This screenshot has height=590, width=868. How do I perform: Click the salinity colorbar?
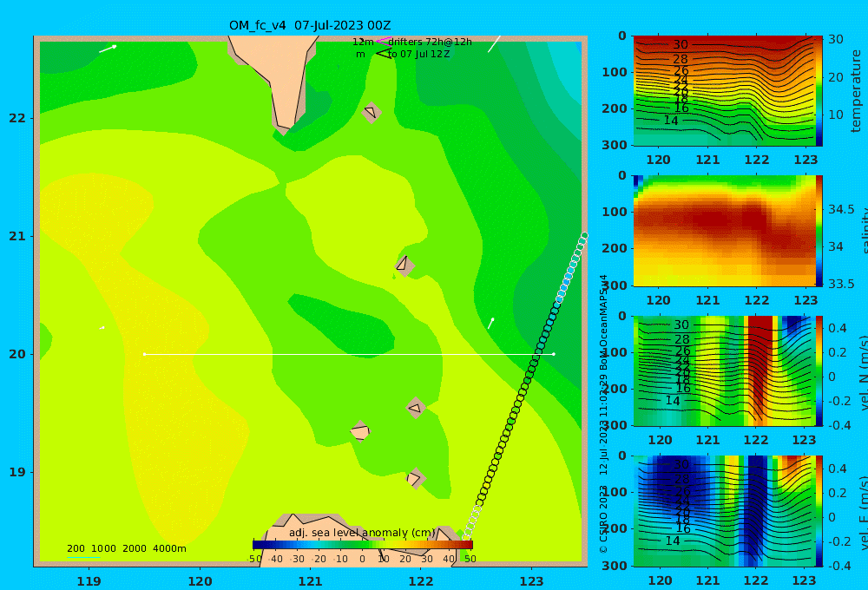click(x=819, y=231)
